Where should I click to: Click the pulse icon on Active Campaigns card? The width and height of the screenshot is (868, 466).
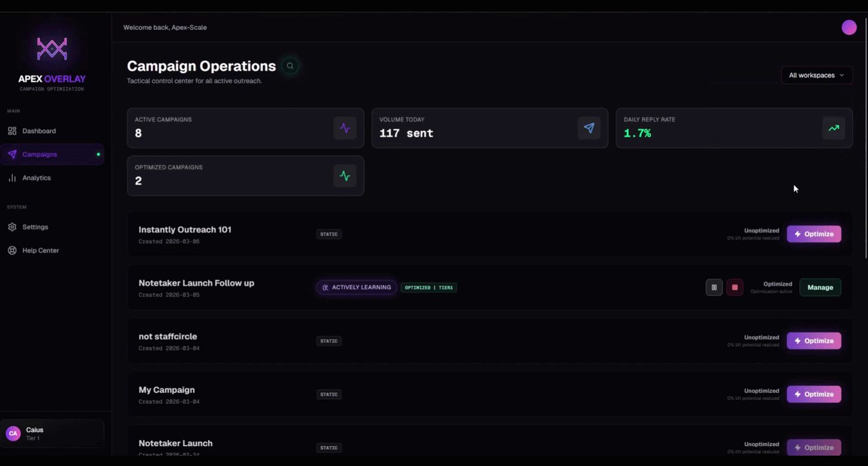pyautogui.click(x=345, y=128)
